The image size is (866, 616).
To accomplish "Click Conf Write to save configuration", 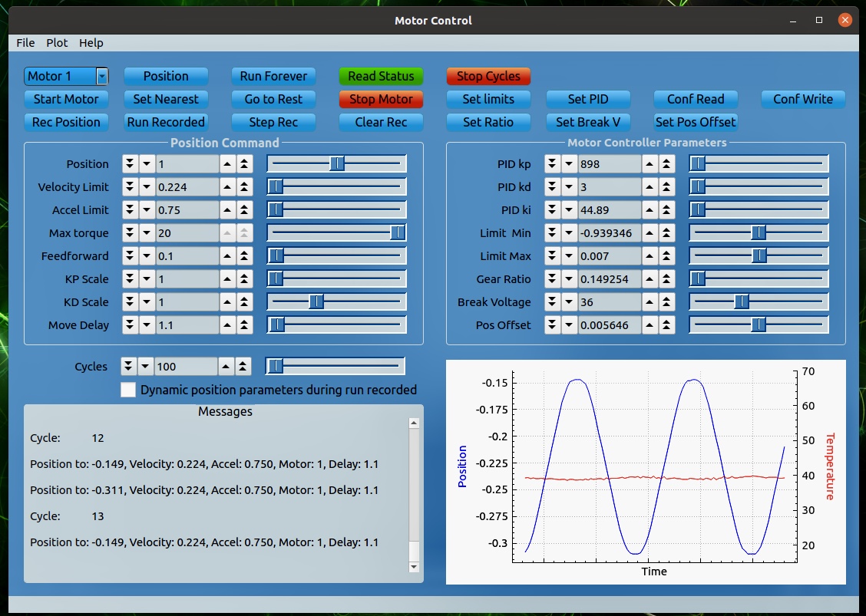I will pyautogui.click(x=803, y=99).
